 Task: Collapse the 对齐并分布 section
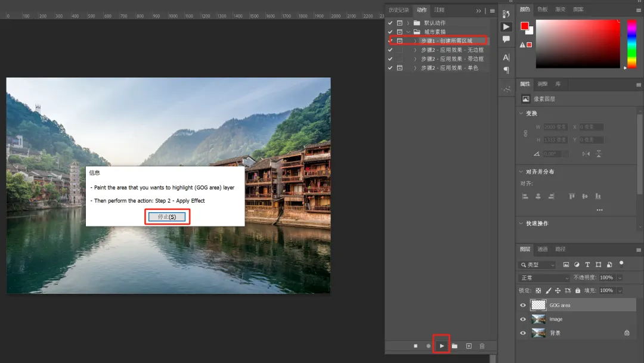(x=521, y=172)
